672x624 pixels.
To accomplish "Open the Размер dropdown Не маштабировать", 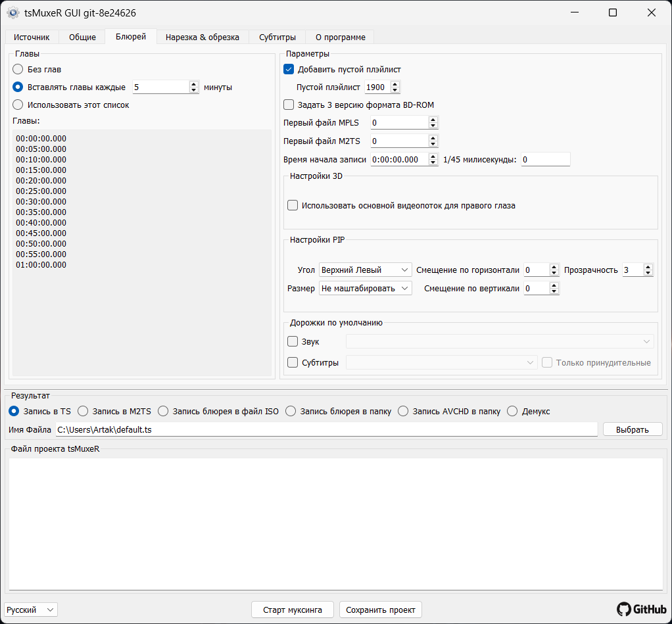I will [x=365, y=288].
